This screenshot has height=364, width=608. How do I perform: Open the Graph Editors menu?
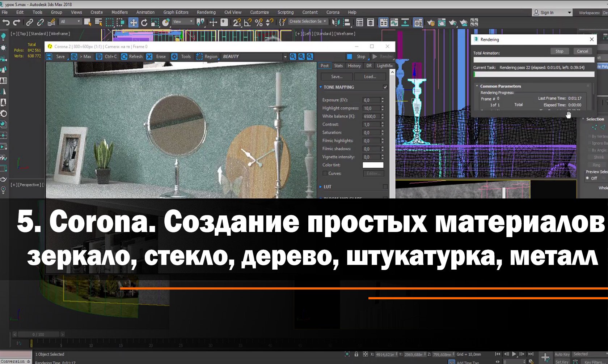pos(176,12)
